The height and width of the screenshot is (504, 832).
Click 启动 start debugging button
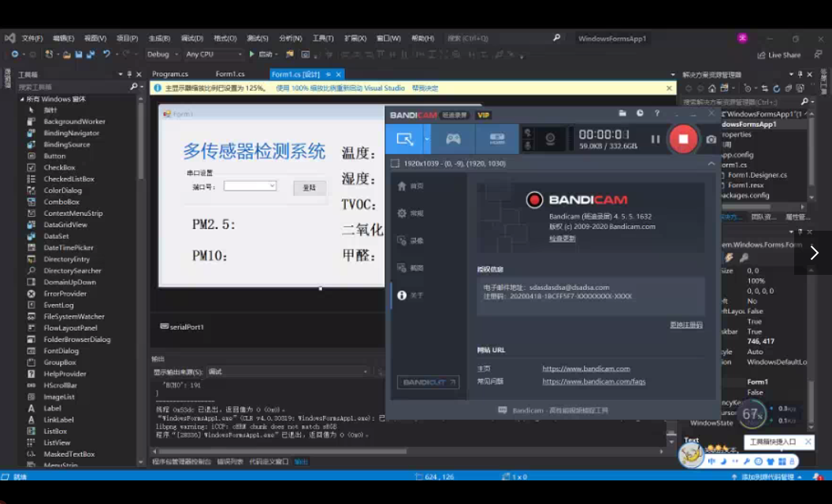pyautogui.click(x=261, y=54)
